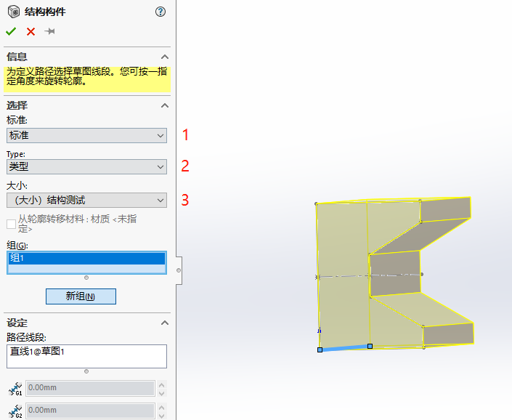Click the yellow info message text
Screen dimensions: 512x420
86,76
